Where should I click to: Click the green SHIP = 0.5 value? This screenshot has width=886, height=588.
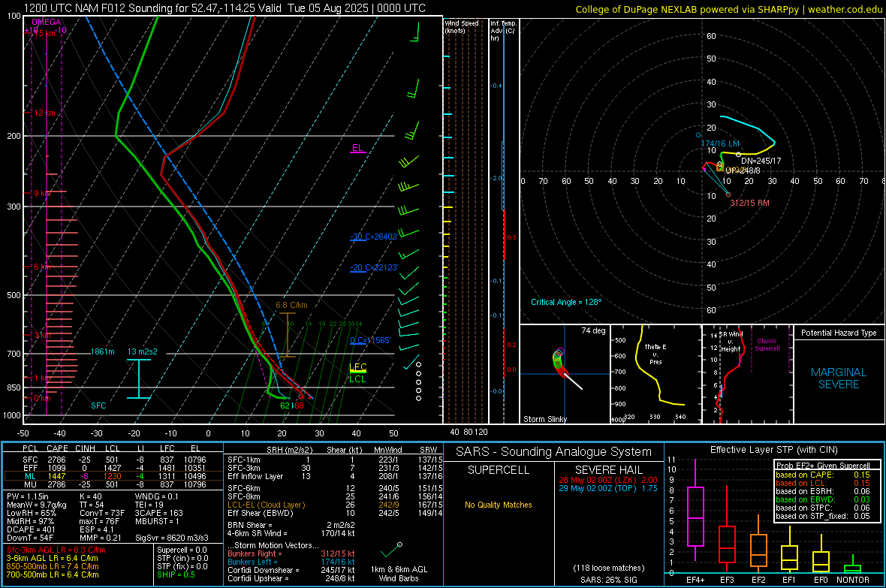coord(176,574)
